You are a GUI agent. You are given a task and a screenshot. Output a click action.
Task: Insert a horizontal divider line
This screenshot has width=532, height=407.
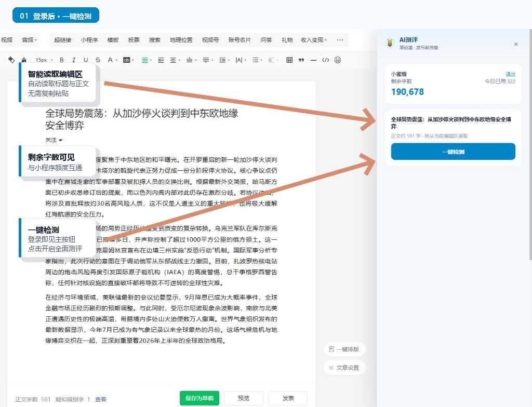[x=313, y=60]
